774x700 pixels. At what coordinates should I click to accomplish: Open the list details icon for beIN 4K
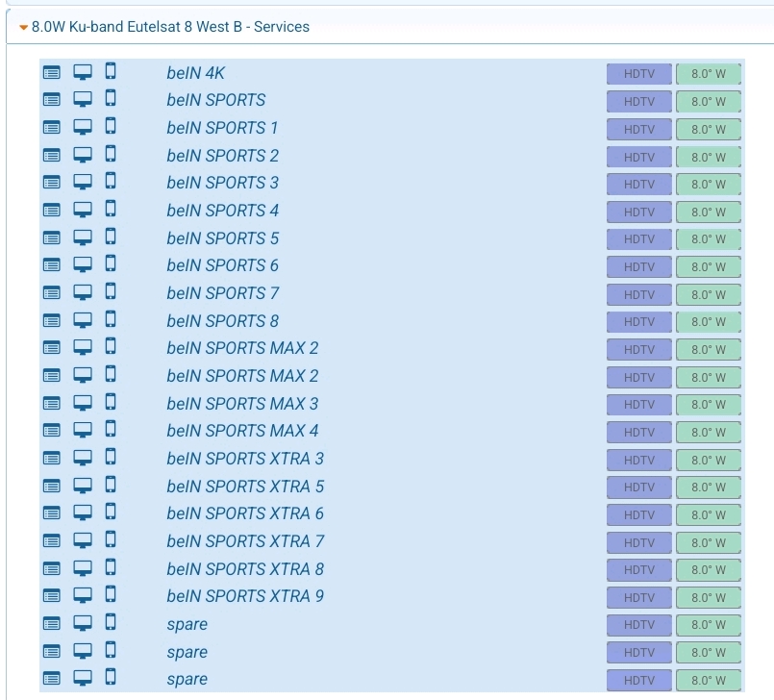pyautogui.click(x=51, y=73)
